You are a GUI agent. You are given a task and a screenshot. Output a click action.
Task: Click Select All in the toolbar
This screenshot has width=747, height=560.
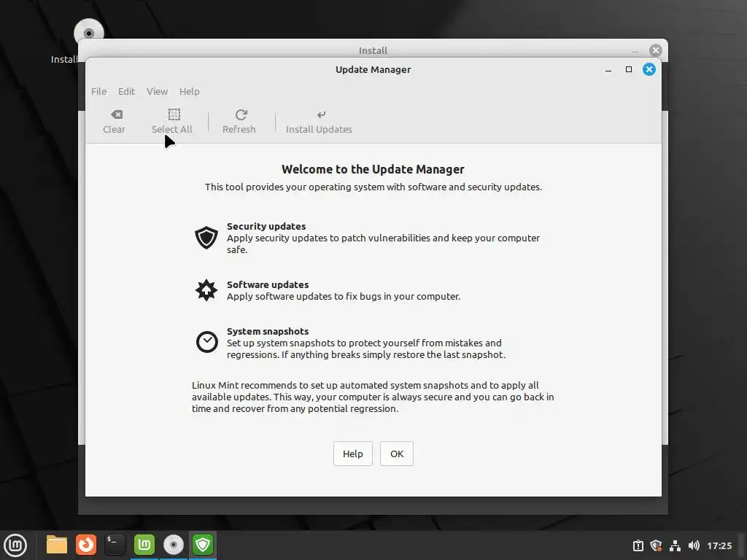tap(172, 122)
